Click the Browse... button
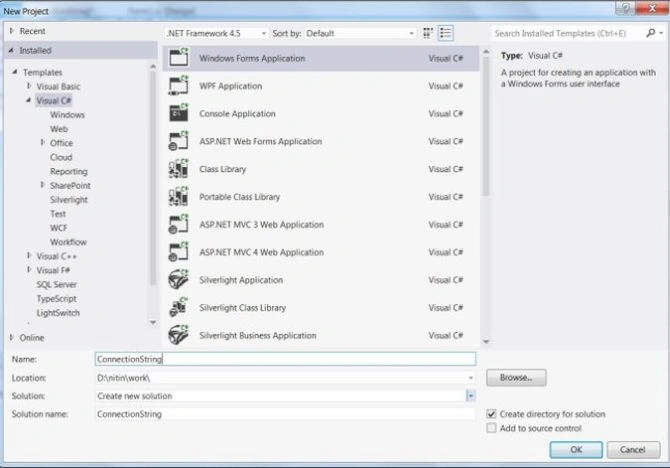670x468 pixels. click(x=516, y=377)
